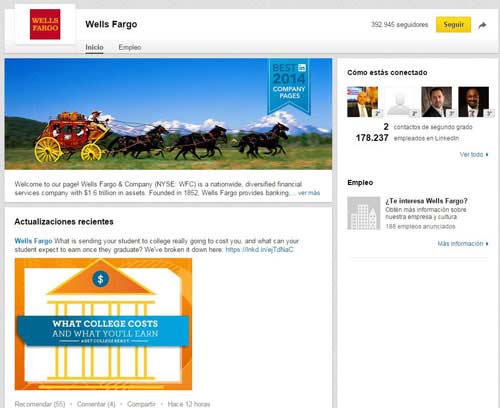Open the Best 2014 Company Pages badge

(x=289, y=86)
